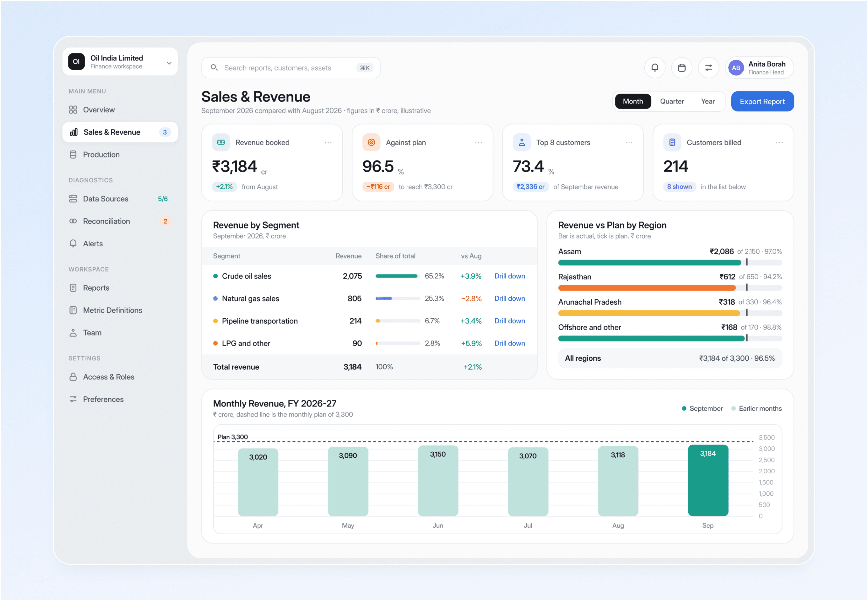Screen dimensions: 868x601
Task: Click the Customers billed document icon
Action: coord(673,142)
